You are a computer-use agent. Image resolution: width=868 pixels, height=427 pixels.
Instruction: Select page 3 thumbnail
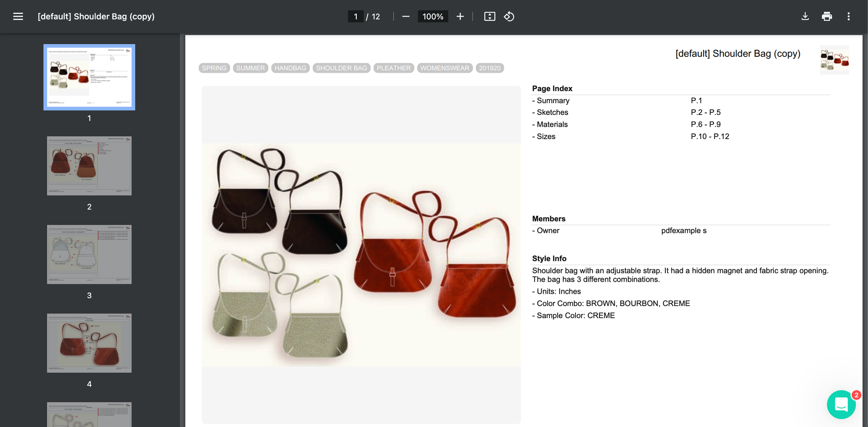(89, 254)
